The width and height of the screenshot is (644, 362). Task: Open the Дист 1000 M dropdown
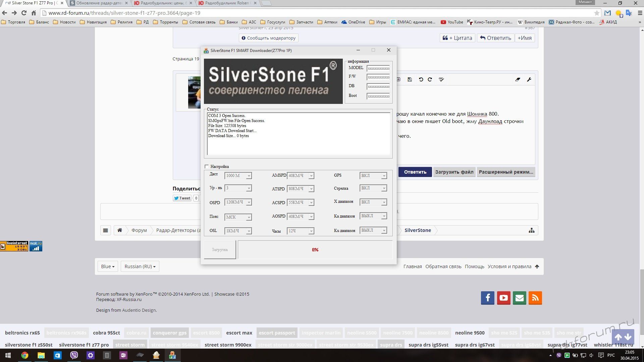(x=238, y=176)
